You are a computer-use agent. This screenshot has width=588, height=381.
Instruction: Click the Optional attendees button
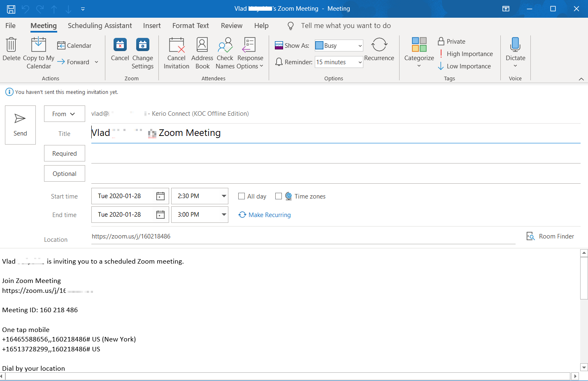coord(65,173)
